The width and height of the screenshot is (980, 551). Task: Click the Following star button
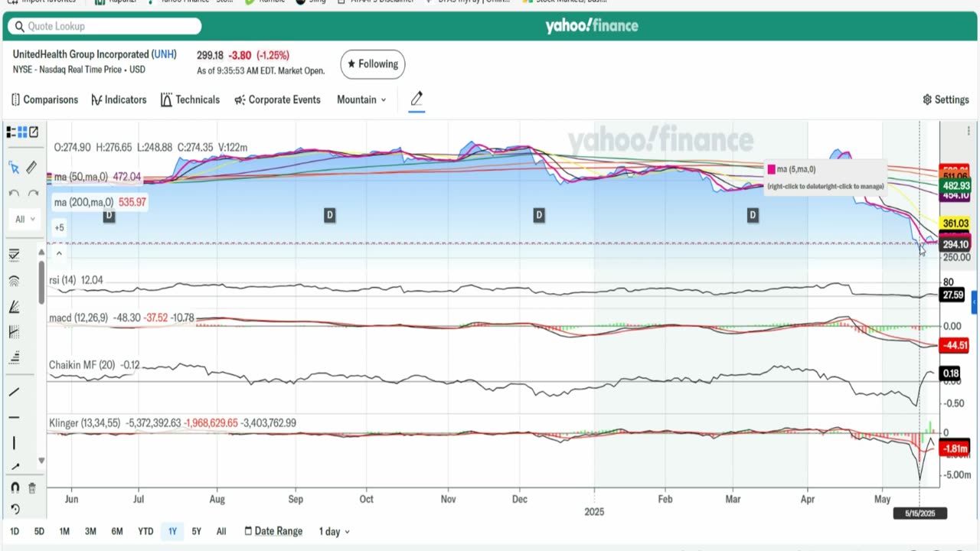pyautogui.click(x=373, y=64)
